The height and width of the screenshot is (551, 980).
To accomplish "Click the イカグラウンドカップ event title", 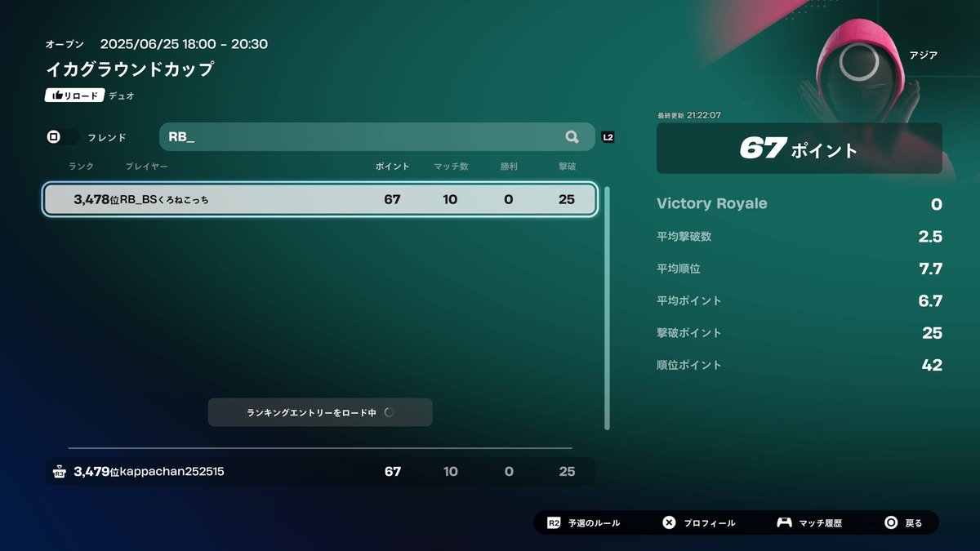I will tap(130, 69).
